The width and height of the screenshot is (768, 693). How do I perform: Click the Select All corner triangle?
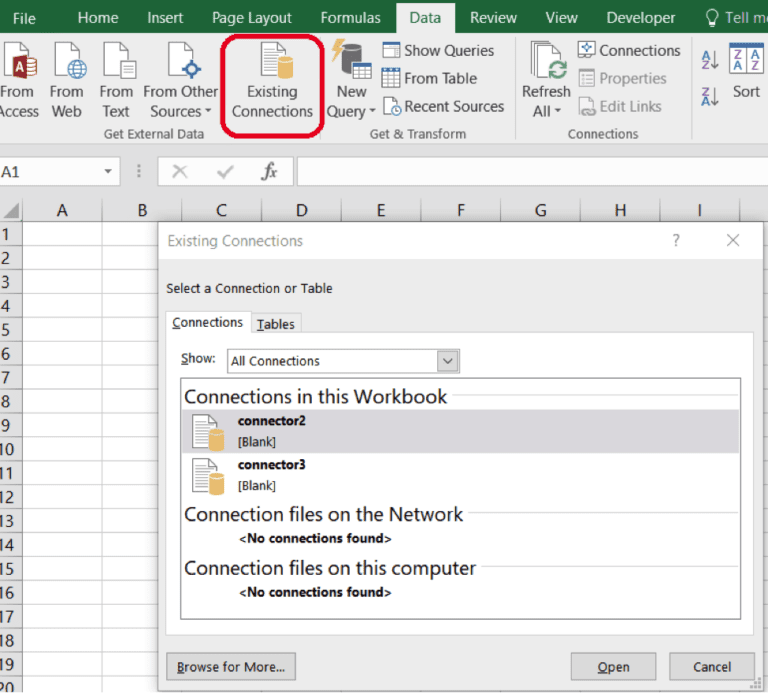pyautogui.click(x=11, y=211)
